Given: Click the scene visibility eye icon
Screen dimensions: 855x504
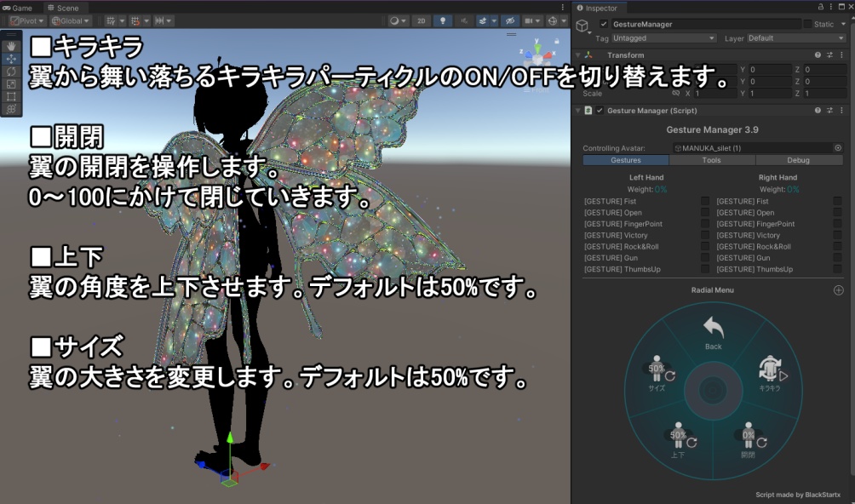Looking at the screenshot, I should point(509,20).
